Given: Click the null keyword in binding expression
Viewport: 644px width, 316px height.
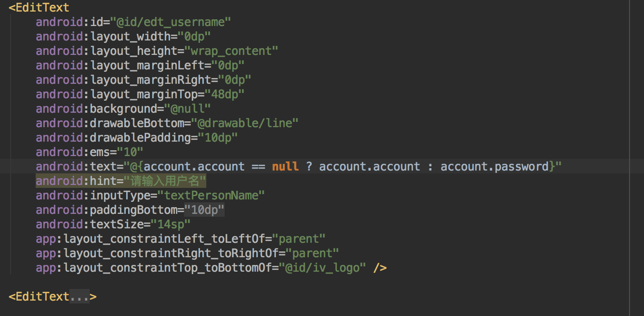Looking at the screenshot, I should (x=285, y=167).
